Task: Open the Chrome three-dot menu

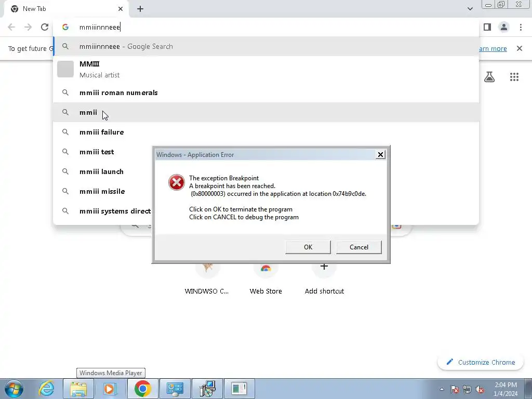Action: pos(521,27)
